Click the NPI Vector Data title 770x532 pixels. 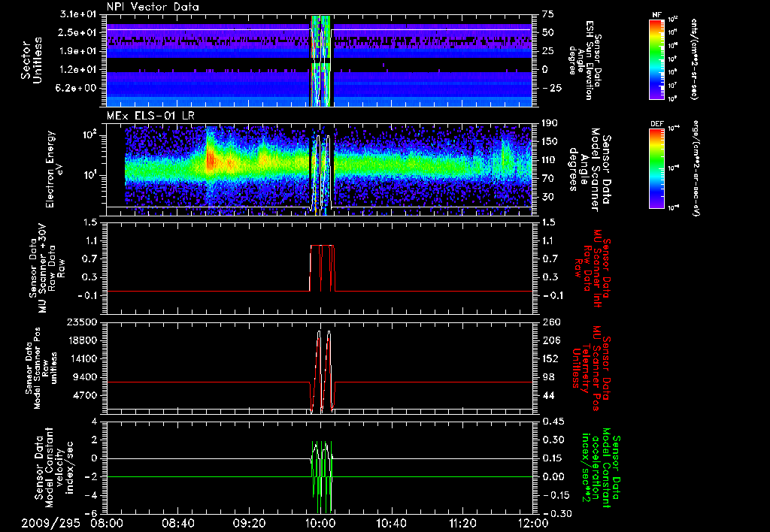coord(153,7)
